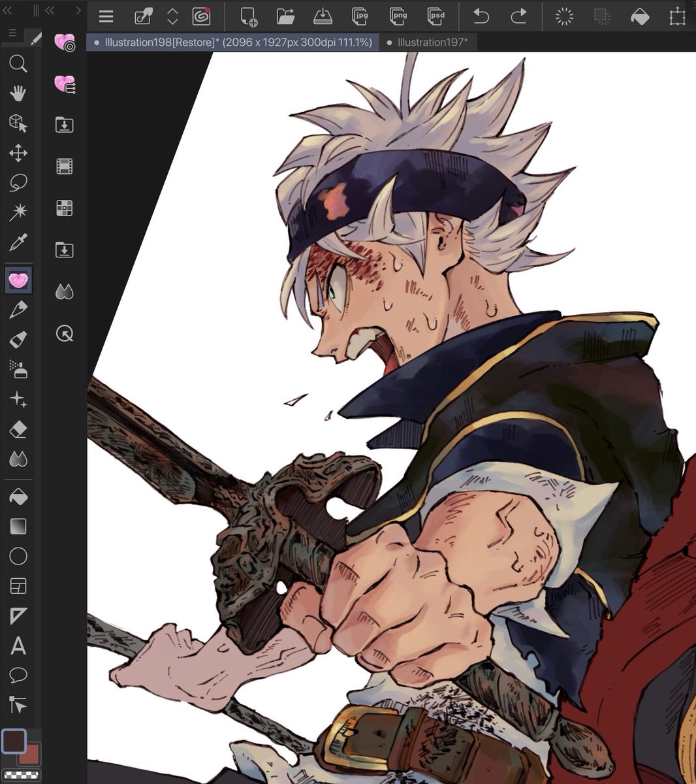Open a file with folder icon
The height and width of the screenshot is (784, 696).
[285, 17]
